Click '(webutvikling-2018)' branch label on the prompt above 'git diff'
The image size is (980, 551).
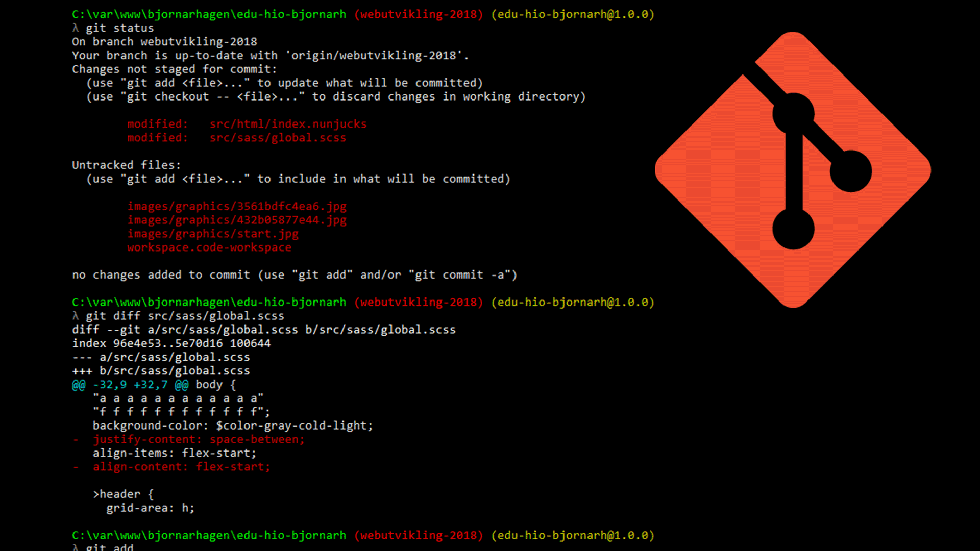coord(419,303)
